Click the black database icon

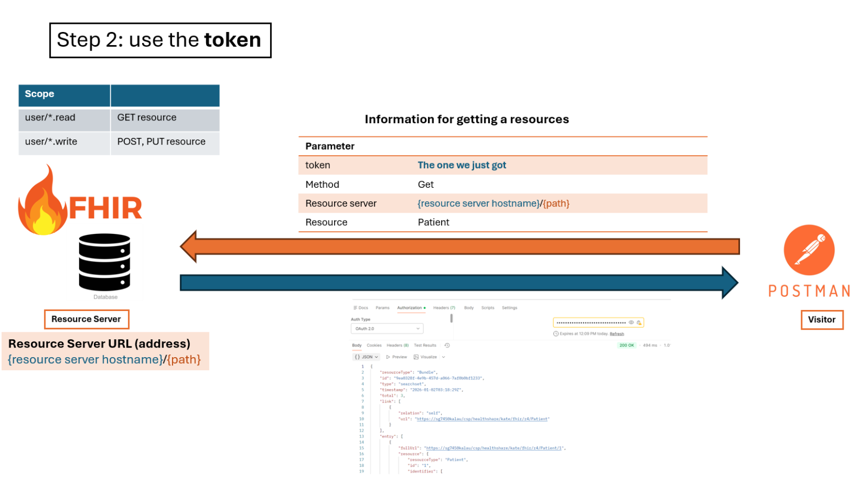tap(104, 262)
